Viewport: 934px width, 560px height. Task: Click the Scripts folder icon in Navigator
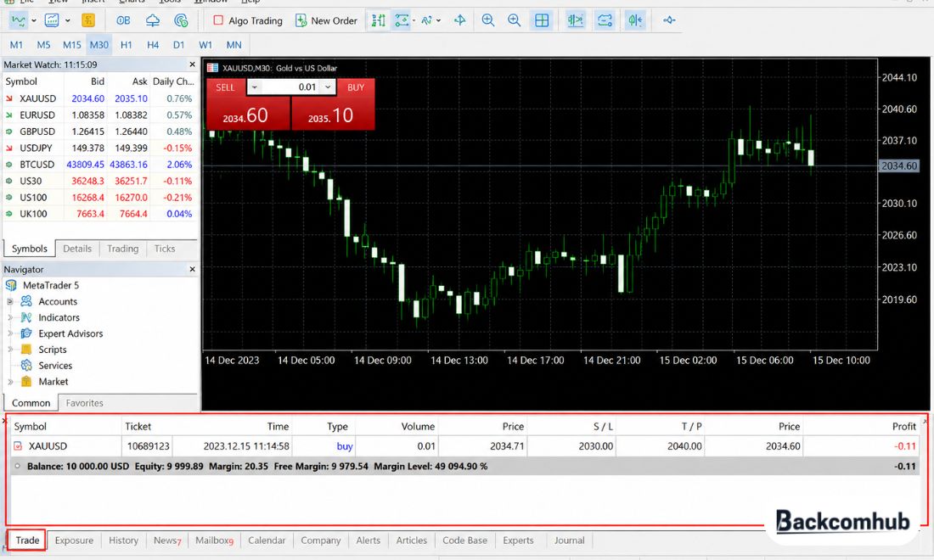click(26, 350)
